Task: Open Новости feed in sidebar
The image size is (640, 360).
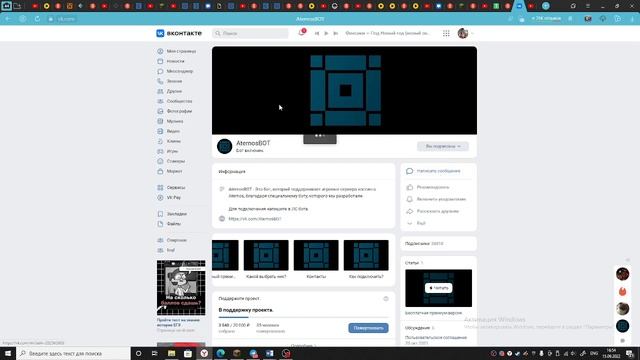Action: click(x=171, y=61)
